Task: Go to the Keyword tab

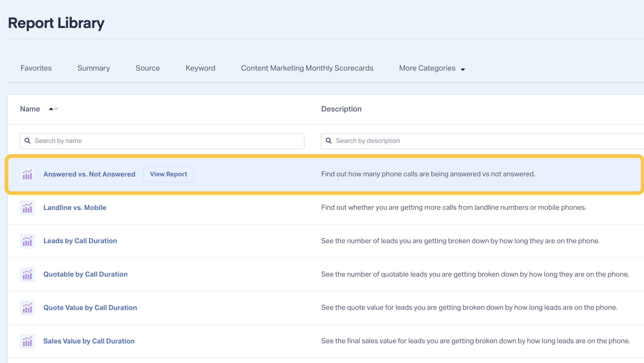Action: 200,68
